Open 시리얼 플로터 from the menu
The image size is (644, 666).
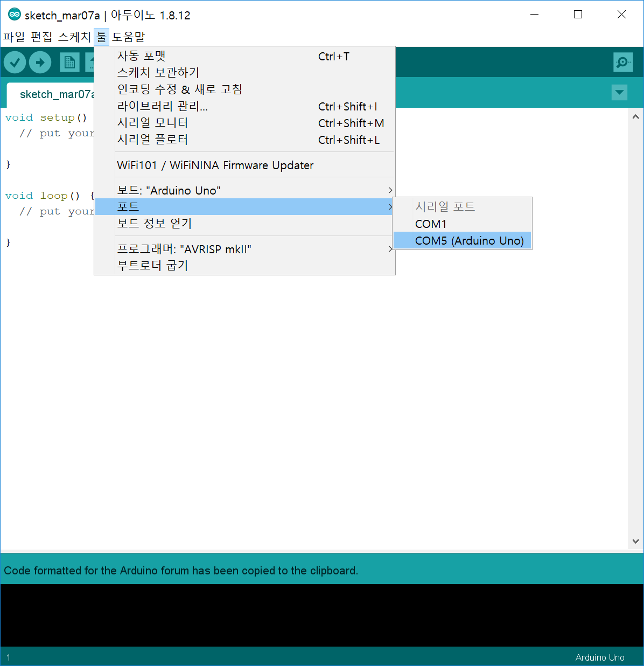pos(245,140)
